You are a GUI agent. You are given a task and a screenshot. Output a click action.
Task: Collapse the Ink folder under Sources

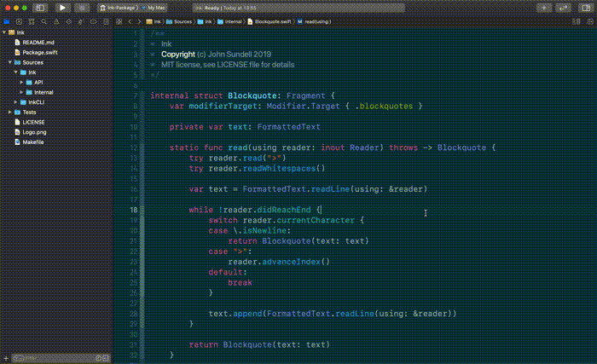[x=15, y=72]
